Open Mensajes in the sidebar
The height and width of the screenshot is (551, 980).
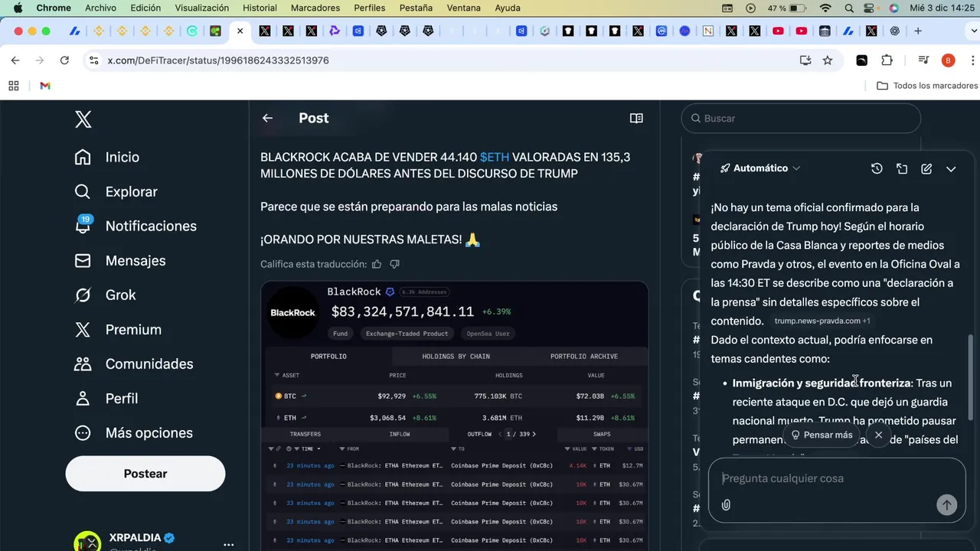(120, 260)
